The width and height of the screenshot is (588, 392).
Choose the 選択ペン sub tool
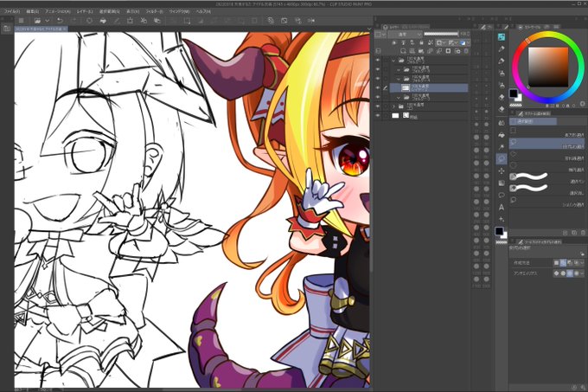coord(546,178)
